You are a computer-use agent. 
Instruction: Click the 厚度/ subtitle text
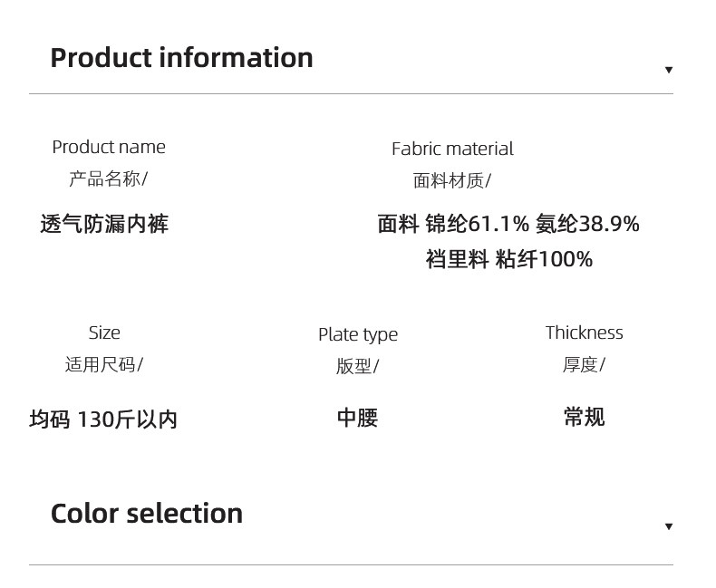tap(584, 364)
